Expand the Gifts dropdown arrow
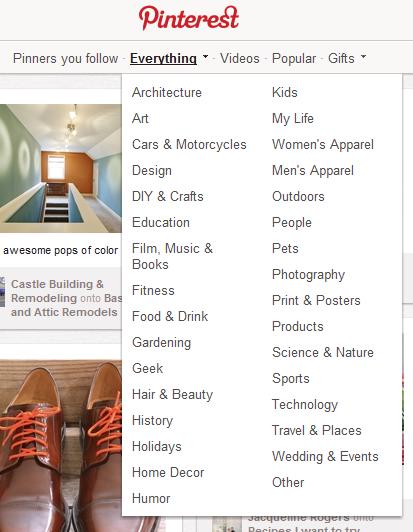413x532 pixels. [363, 56]
